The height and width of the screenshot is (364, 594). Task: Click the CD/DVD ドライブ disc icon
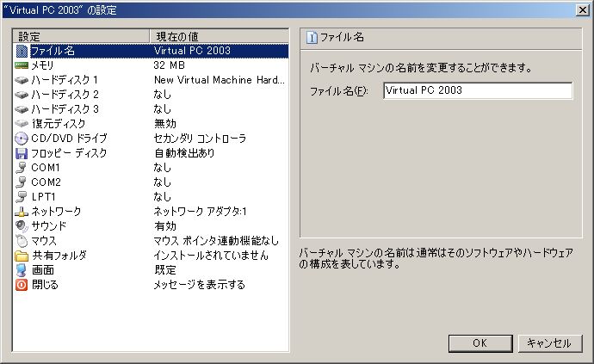pyautogui.click(x=22, y=139)
